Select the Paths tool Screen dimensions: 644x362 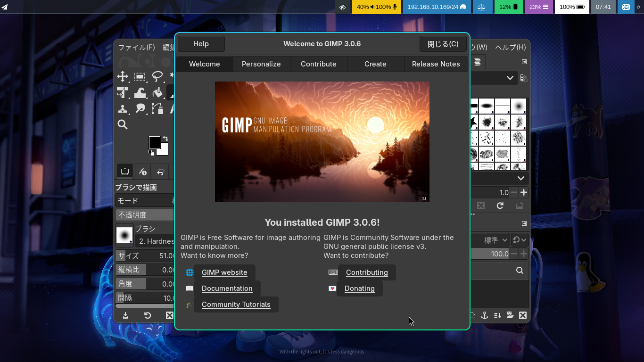pos(157,109)
